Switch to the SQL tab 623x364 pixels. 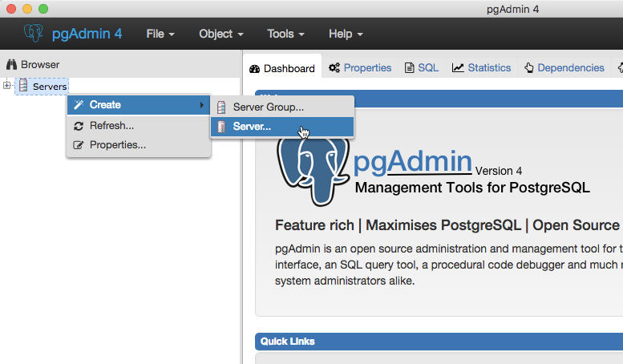(x=422, y=68)
